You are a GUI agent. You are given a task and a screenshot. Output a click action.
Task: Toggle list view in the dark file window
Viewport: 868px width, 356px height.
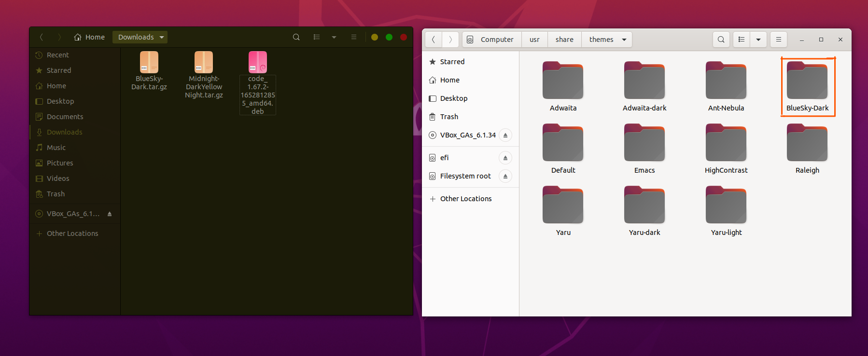317,37
